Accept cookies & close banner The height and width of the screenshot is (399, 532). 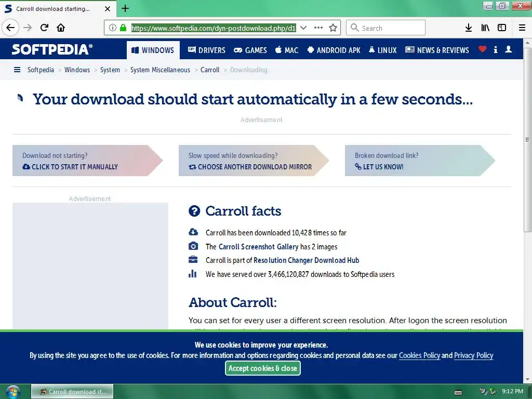[262, 368]
